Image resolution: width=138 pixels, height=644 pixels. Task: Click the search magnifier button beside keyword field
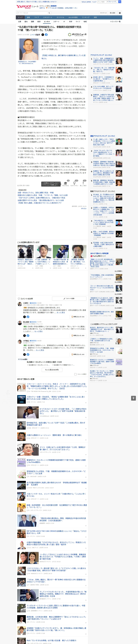coord(49,13)
